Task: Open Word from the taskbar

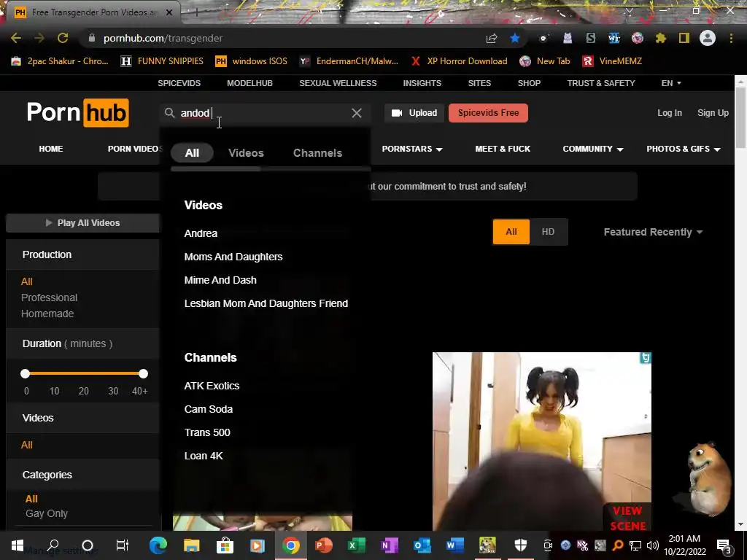Action: pos(455,545)
